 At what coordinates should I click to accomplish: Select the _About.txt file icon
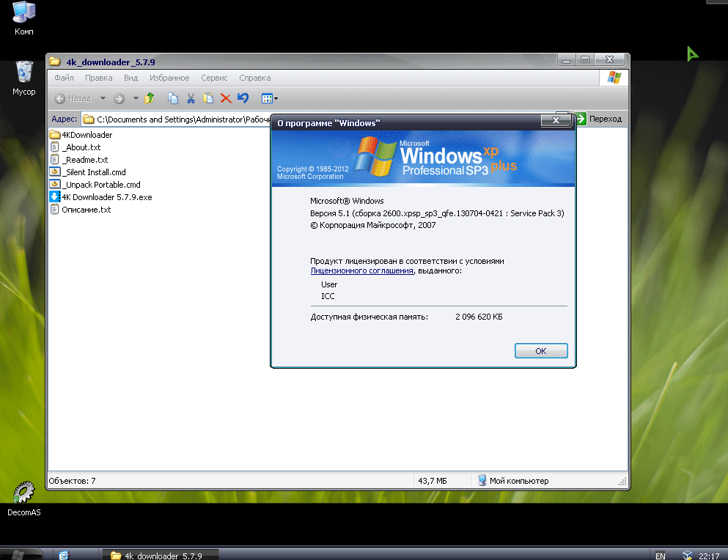55,147
